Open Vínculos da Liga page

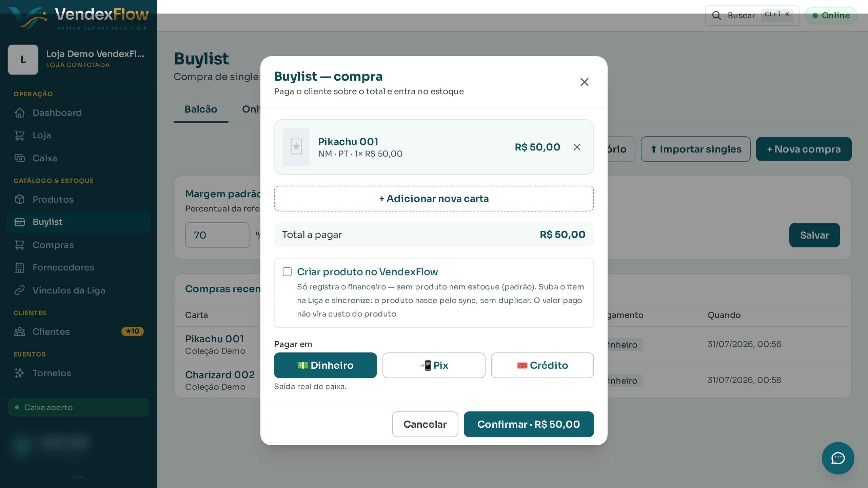(x=79, y=290)
